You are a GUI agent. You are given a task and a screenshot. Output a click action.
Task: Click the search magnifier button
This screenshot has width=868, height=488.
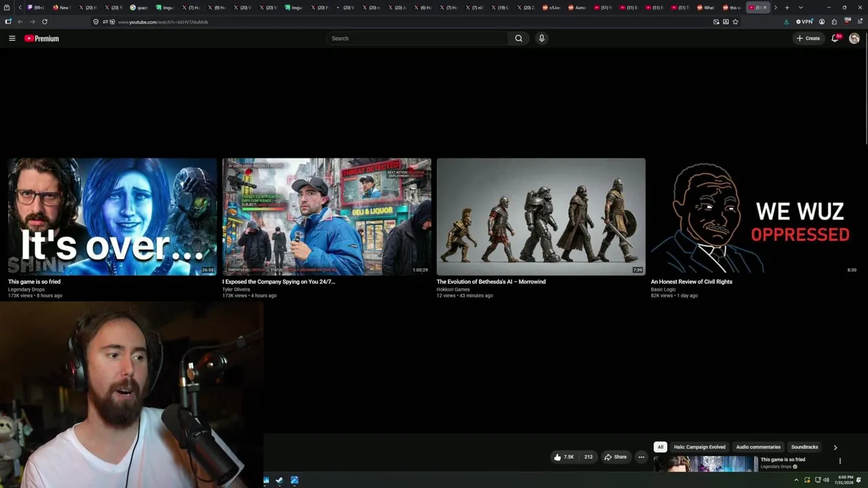point(519,39)
